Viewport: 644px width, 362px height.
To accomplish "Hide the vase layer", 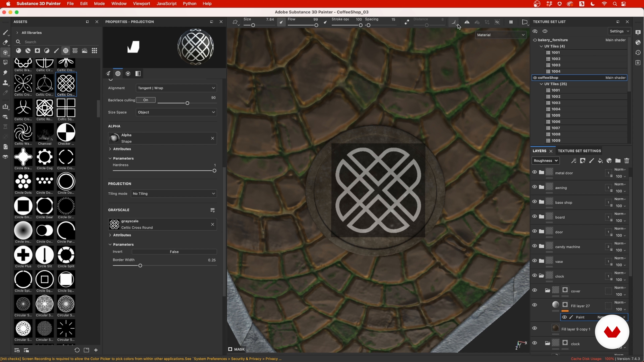I will (x=534, y=261).
